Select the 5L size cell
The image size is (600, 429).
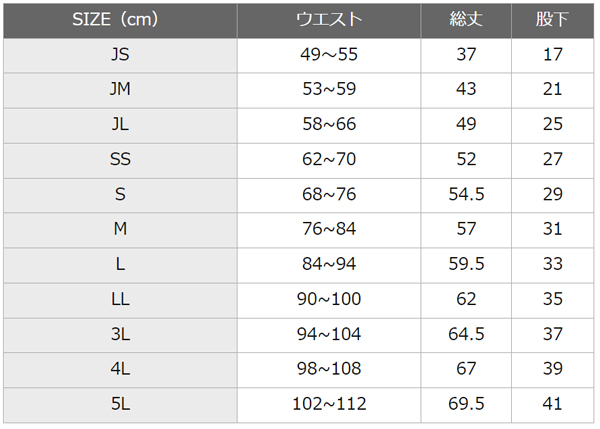coord(120,405)
